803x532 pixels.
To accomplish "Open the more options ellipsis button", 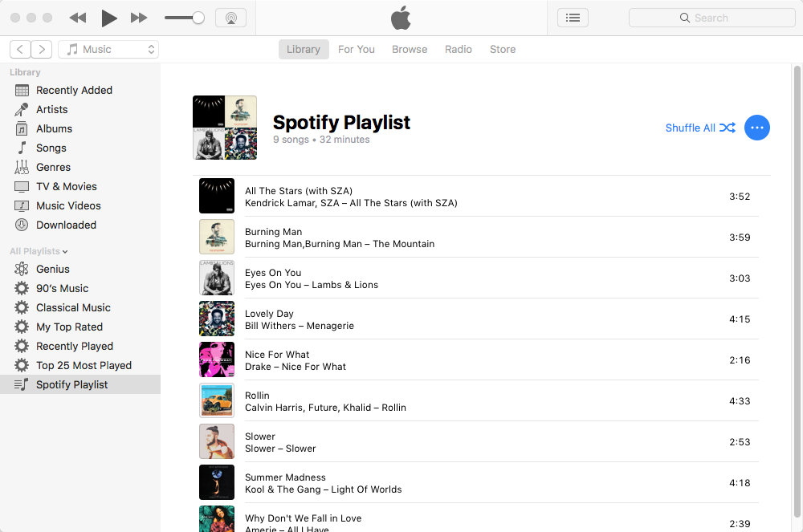I will (757, 127).
